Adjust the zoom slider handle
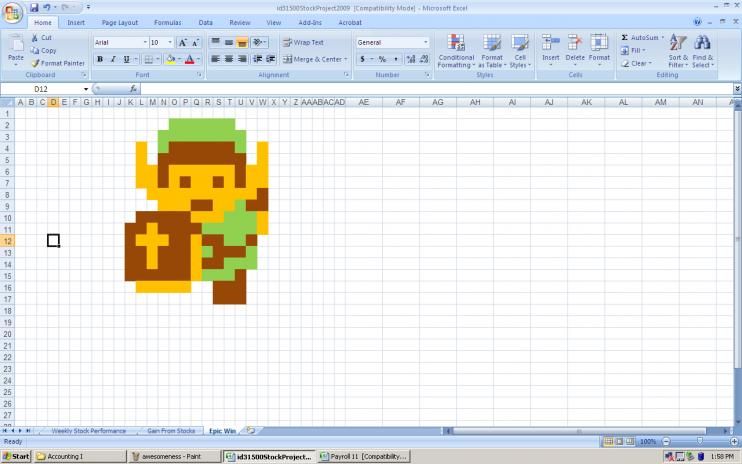The image size is (742, 464). [699, 441]
